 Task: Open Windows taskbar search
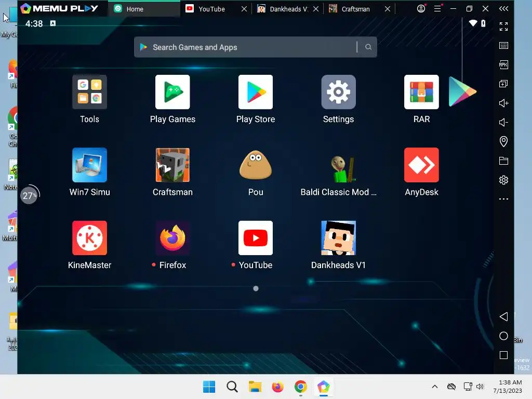coord(232,387)
